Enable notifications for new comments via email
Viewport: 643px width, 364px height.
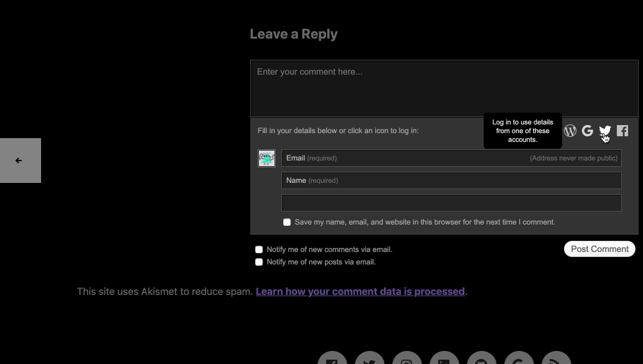(x=259, y=249)
